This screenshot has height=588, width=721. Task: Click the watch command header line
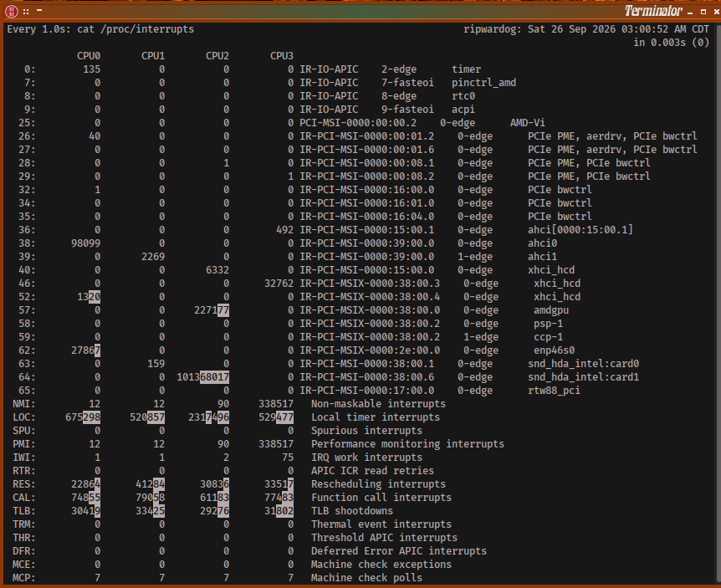click(x=100, y=29)
